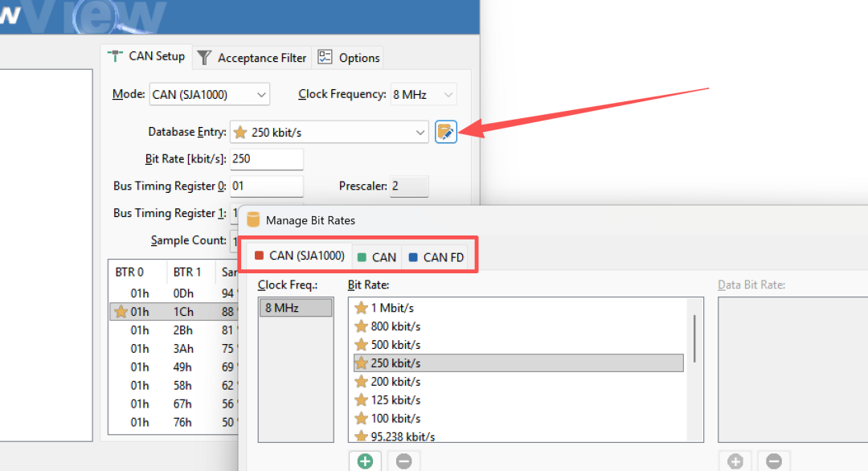Select table row 01h 67h
Viewport: 868px width, 471px height.
coord(174,404)
